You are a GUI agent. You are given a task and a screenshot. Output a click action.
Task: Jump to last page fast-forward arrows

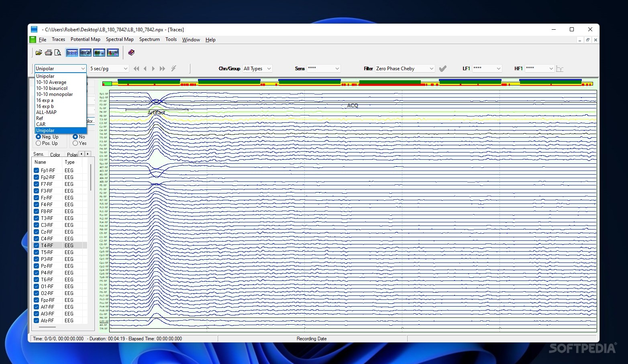(162, 69)
